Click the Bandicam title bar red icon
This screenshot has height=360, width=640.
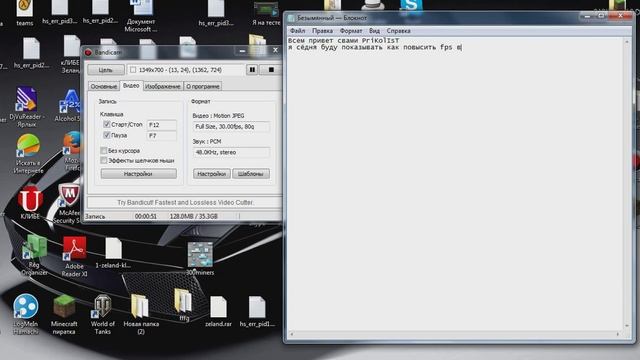[x=88, y=52]
